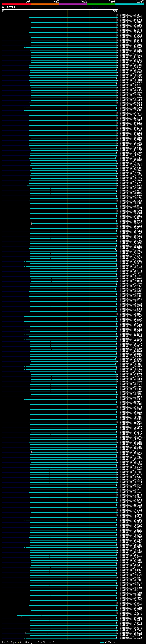This screenshot has height=644, width=146.
Task: Select label UniRef100_Q15GB8
Action: [131, 168]
